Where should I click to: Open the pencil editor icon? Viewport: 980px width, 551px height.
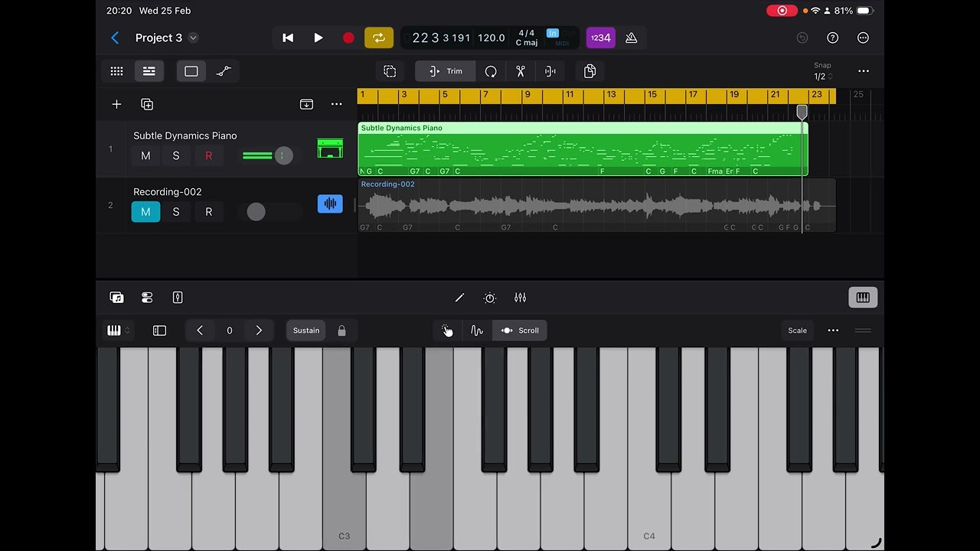point(459,298)
